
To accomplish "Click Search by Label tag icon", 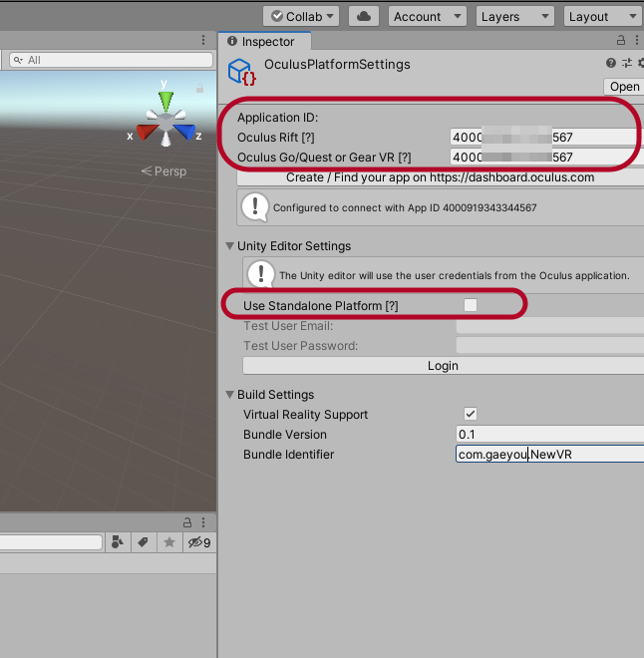I will tap(144, 542).
